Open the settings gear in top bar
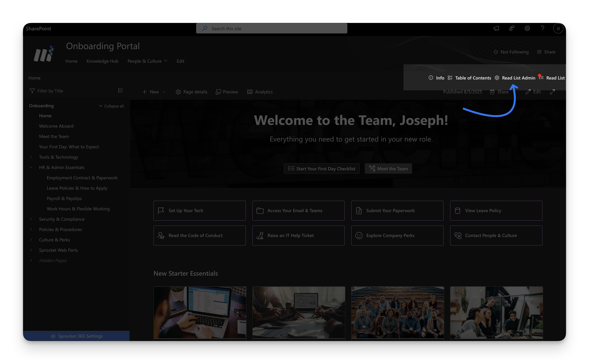Viewport: 589px width, 364px height. click(527, 28)
